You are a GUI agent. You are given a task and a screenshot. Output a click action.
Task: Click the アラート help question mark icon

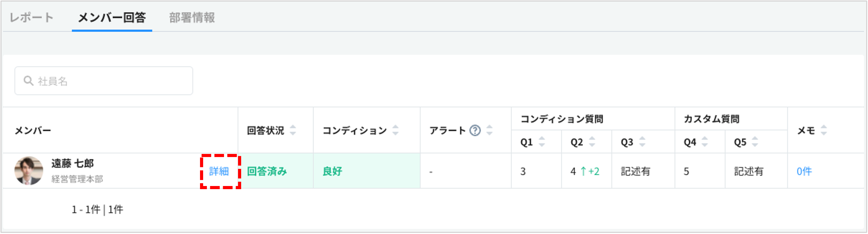pyautogui.click(x=475, y=131)
